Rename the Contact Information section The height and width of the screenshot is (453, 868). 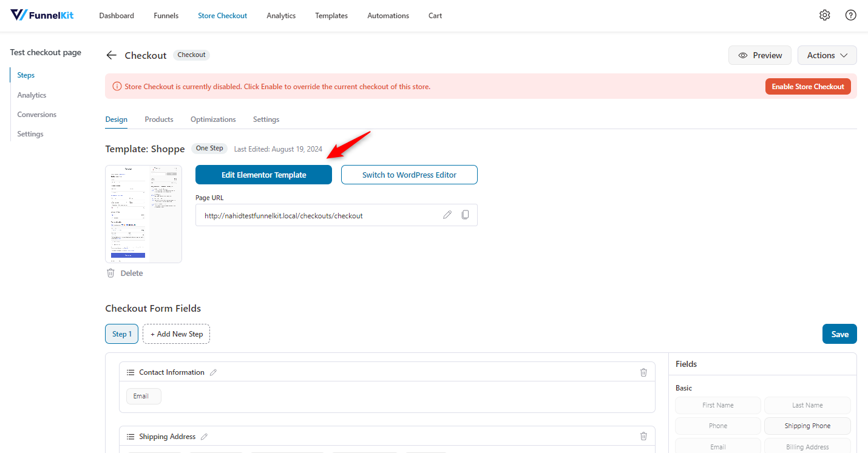point(213,372)
